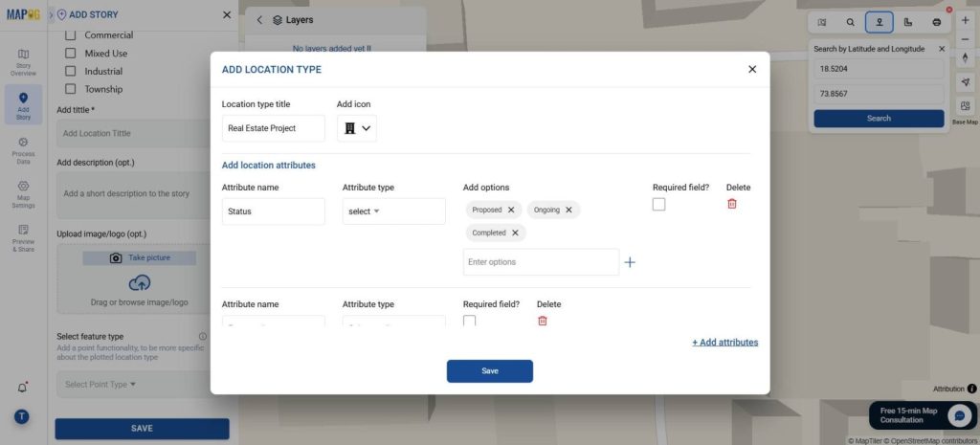Close the latitude longitude search panel
The image size is (980, 445).
click(942, 49)
